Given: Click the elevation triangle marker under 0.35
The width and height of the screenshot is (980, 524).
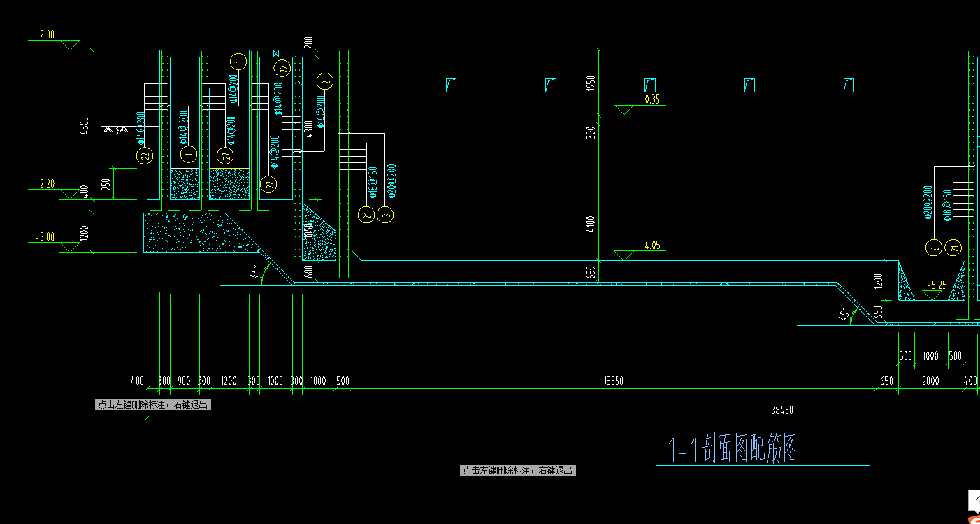Looking at the screenshot, I should pyautogui.click(x=624, y=110).
